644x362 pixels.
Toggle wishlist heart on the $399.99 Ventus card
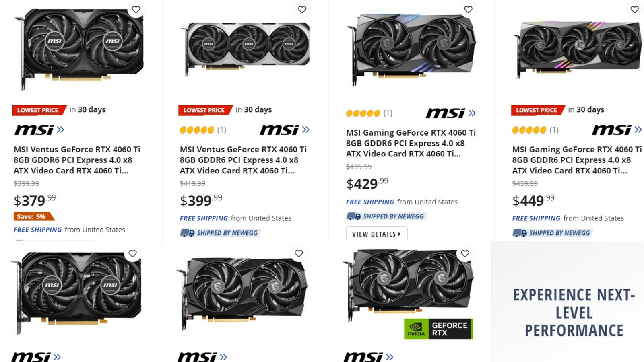pyautogui.click(x=302, y=9)
